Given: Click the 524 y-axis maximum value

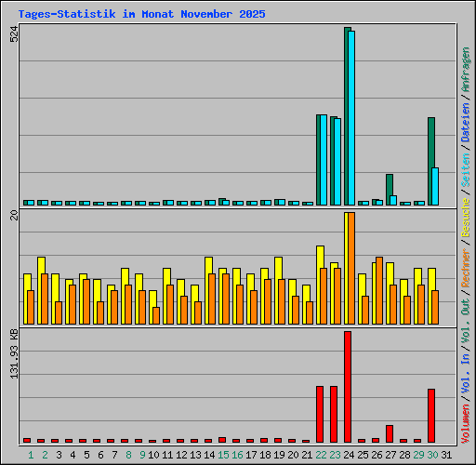Looking at the screenshot, I should click(x=14, y=33).
